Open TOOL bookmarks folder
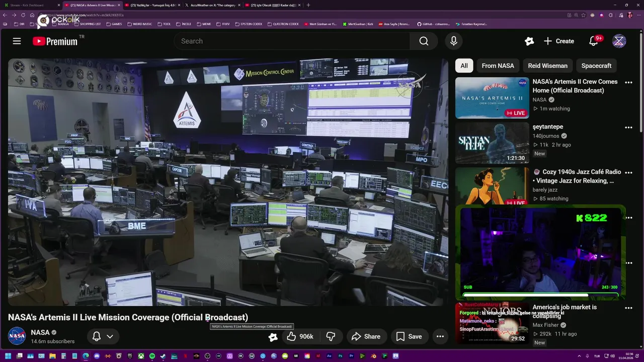This screenshot has height=362, width=644. coord(164,24)
